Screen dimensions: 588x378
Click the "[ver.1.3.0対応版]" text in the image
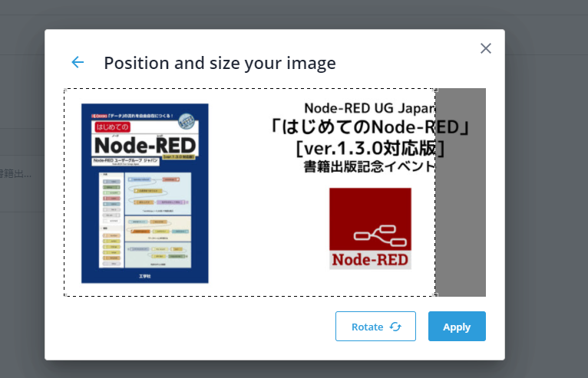370,146
